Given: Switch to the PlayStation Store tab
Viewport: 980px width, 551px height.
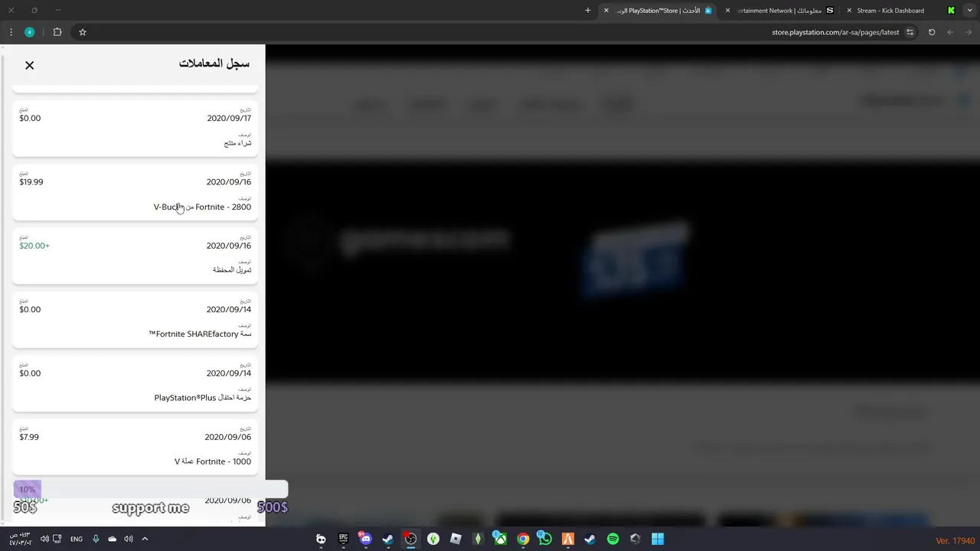Looking at the screenshot, I should pos(658,11).
